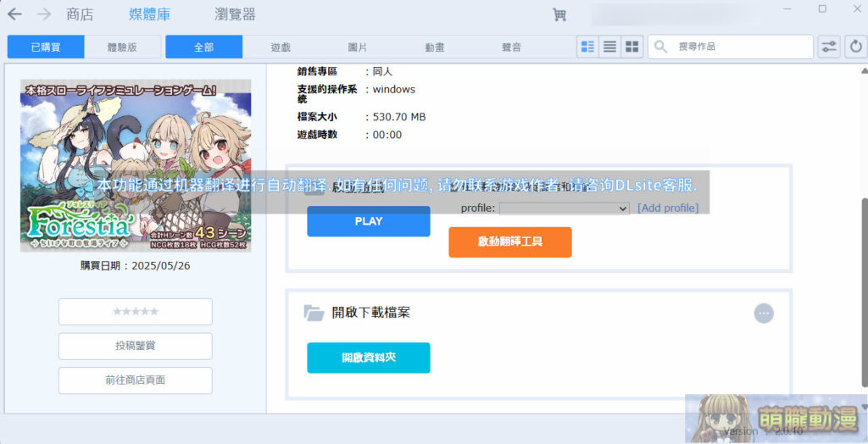Click the vertical scrollbar thumb
This screenshot has width=868, height=444.
(x=864, y=291)
